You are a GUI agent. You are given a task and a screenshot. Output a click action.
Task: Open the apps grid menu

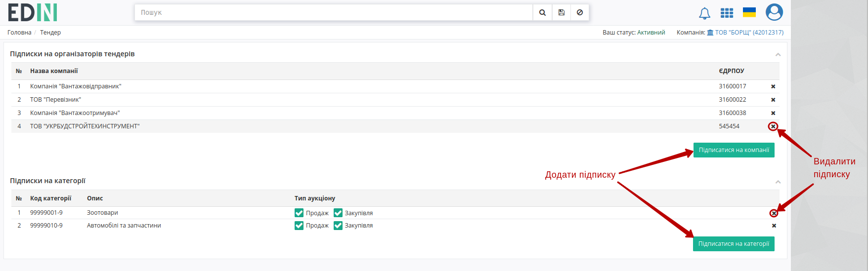pyautogui.click(x=727, y=13)
